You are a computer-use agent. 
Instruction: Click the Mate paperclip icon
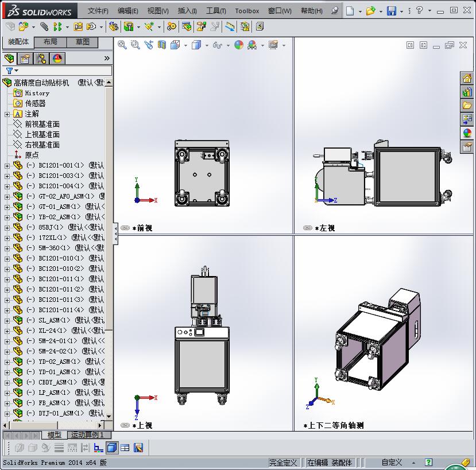44,27
